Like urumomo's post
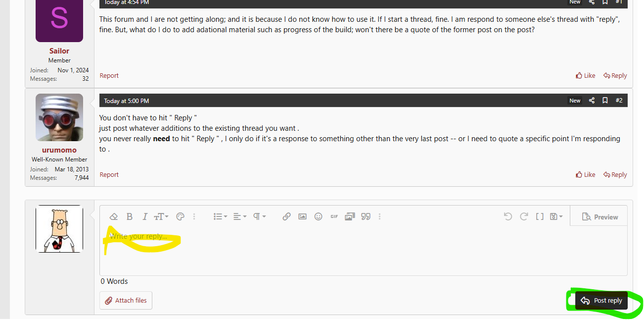 click(x=586, y=174)
